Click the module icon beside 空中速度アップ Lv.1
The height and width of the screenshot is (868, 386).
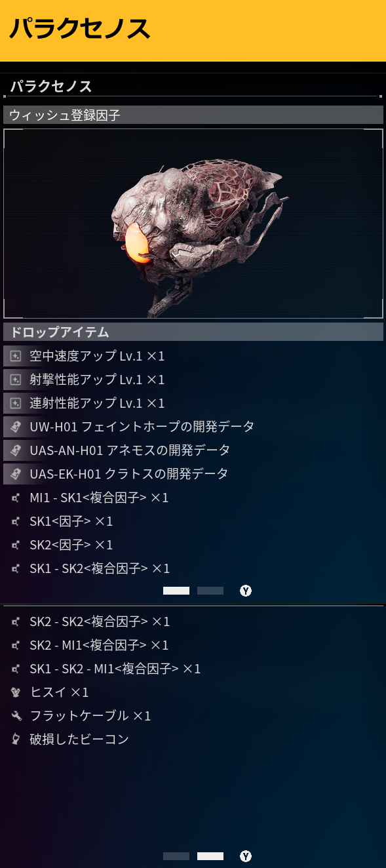tap(16, 356)
